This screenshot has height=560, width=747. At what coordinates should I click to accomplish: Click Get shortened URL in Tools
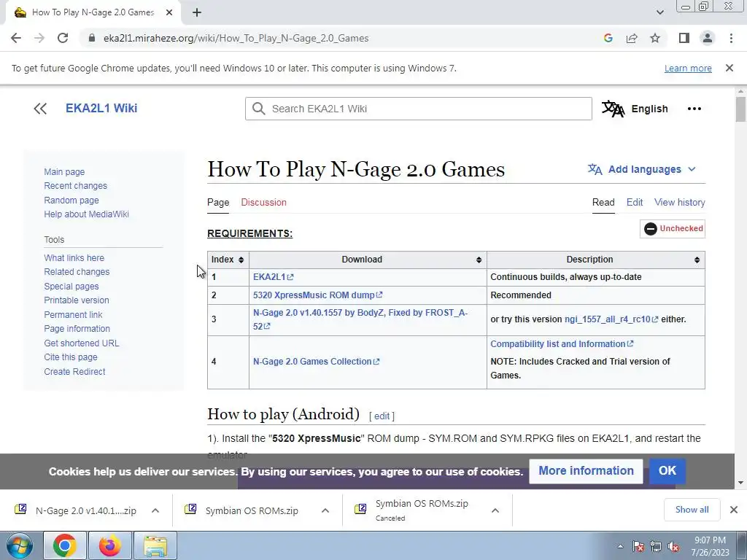82,343
